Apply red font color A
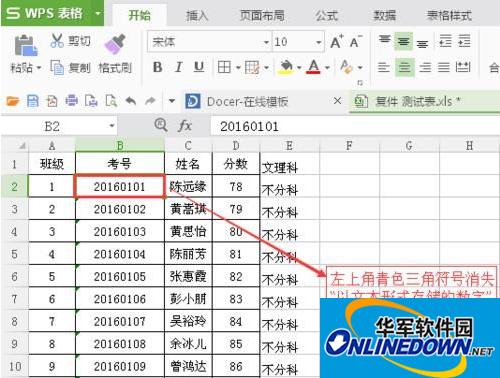Image resolution: width=500 pixels, height=378 pixels. click(313, 67)
